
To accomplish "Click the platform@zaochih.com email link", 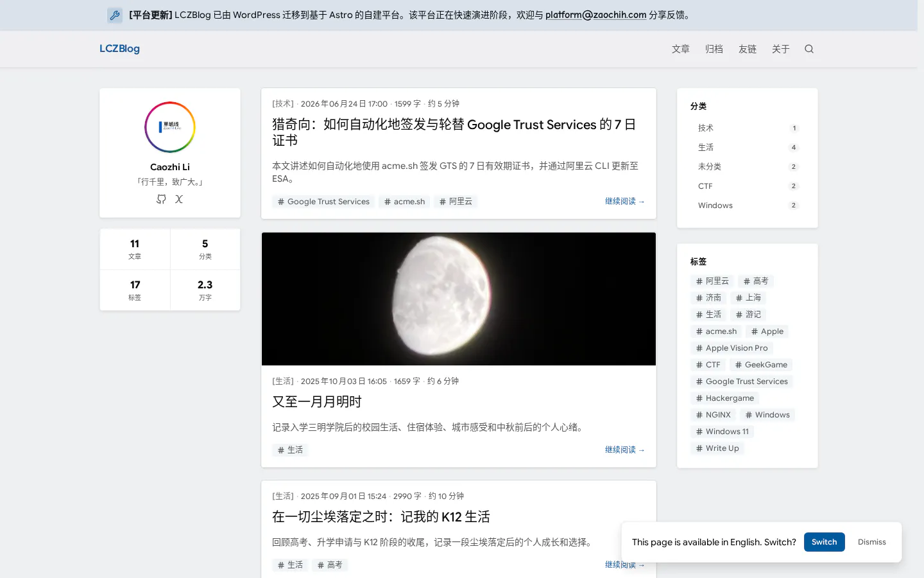I will [x=596, y=15].
